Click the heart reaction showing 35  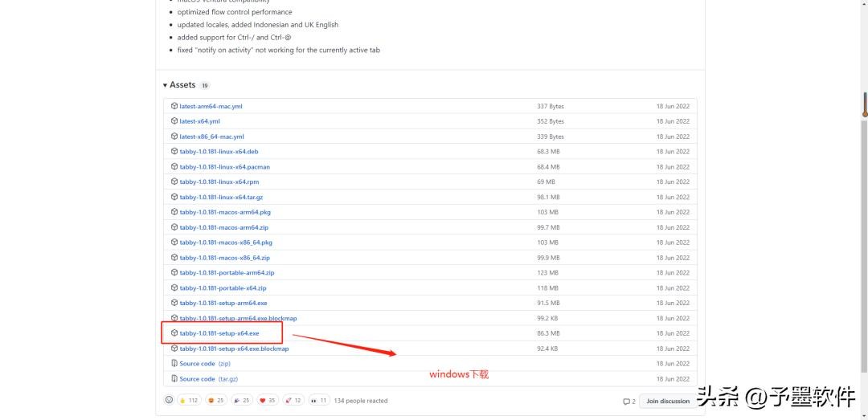point(267,400)
